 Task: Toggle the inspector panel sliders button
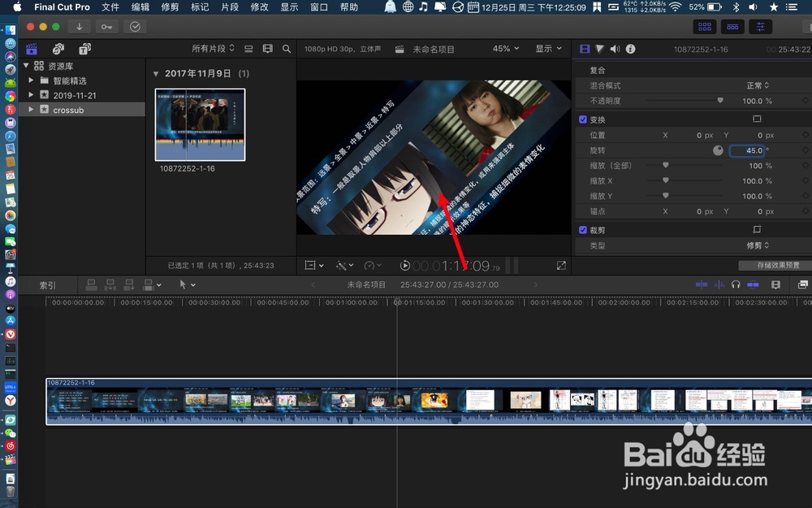(760, 27)
